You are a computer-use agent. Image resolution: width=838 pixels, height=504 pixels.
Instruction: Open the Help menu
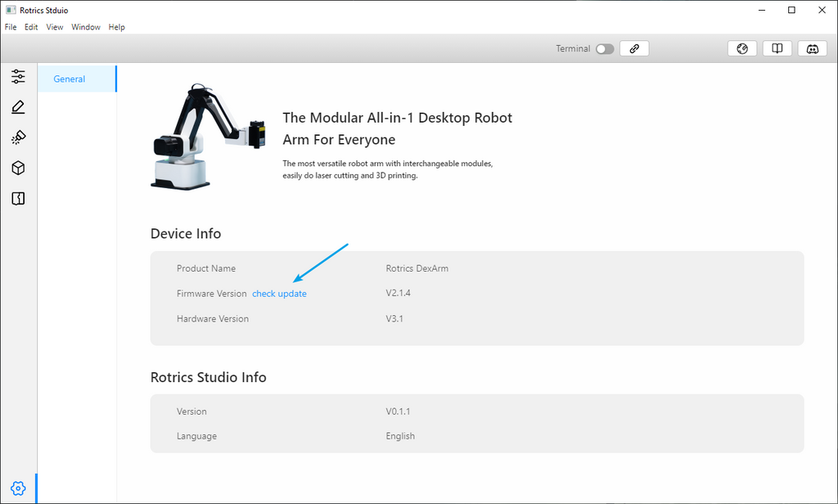coord(117,27)
